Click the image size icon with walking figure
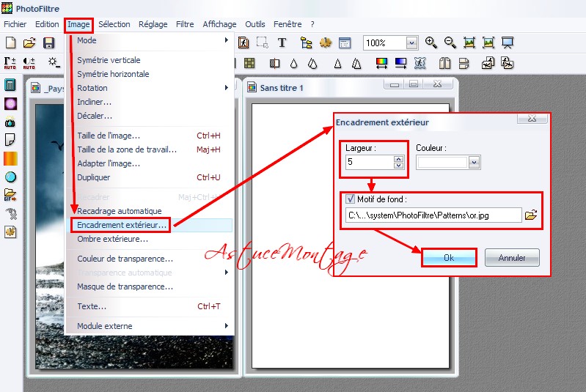 (x=243, y=42)
